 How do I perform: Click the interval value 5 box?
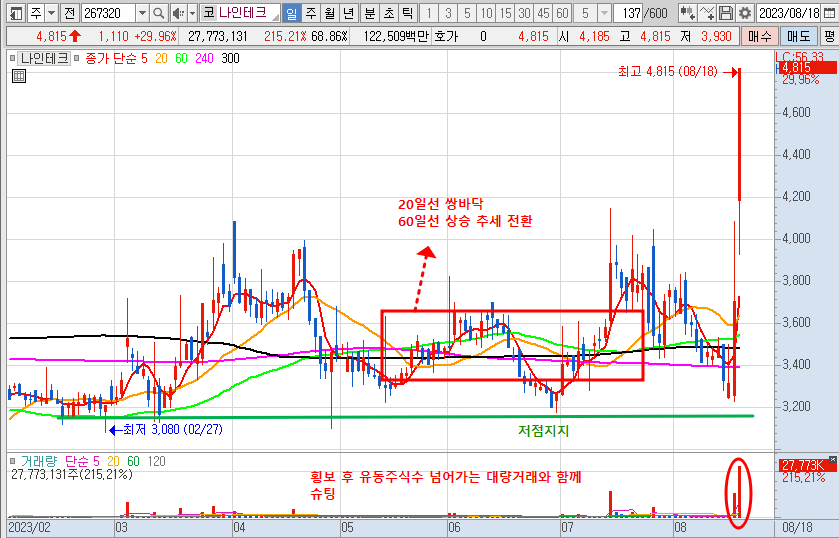pyautogui.click(x=585, y=13)
